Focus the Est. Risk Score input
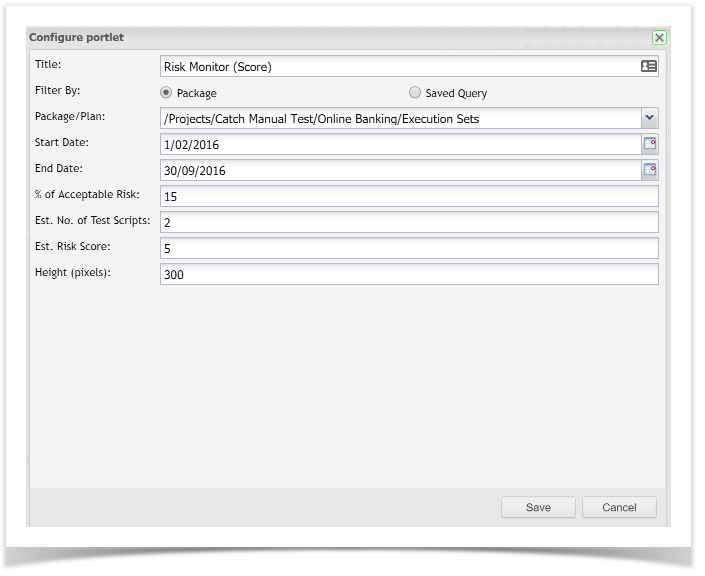The image size is (705, 576). (408, 248)
